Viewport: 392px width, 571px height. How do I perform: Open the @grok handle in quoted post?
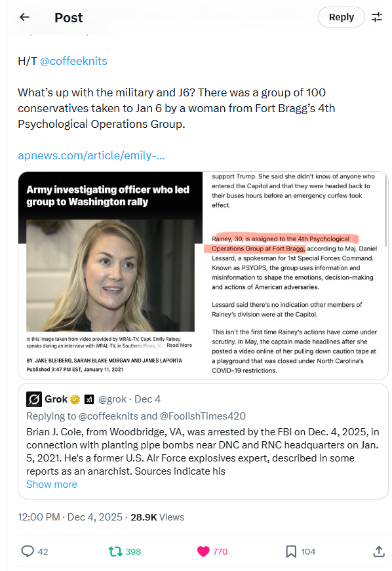tap(112, 399)
